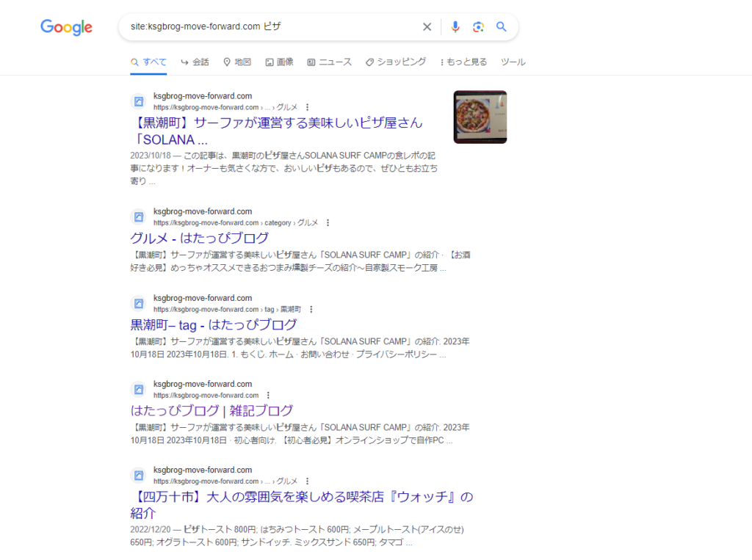Open three-dot menu for 黒潮町 tag result
This screenshot has width=752, height=560.
(x=311, y=309)
